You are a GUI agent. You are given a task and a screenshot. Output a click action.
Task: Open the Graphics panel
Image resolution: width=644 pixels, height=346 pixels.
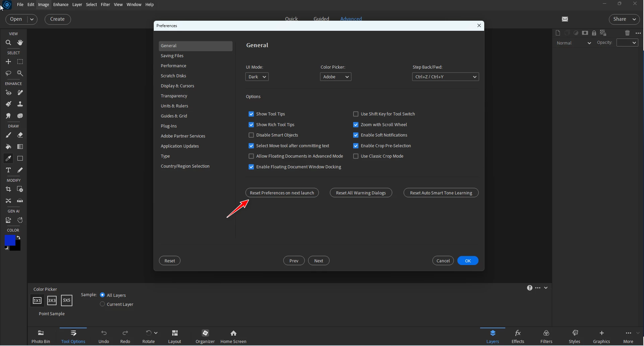coord(601,337)
